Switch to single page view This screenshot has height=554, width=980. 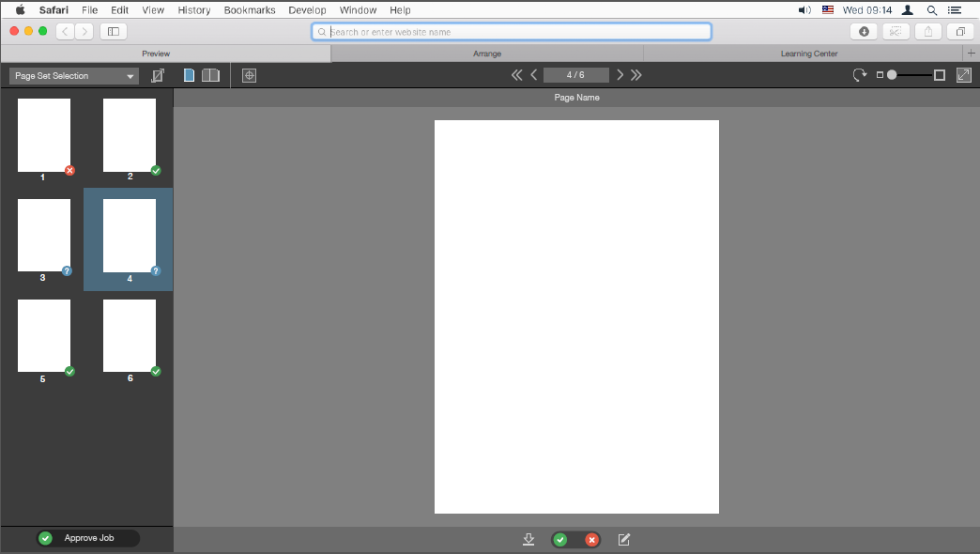coord(189,75)
